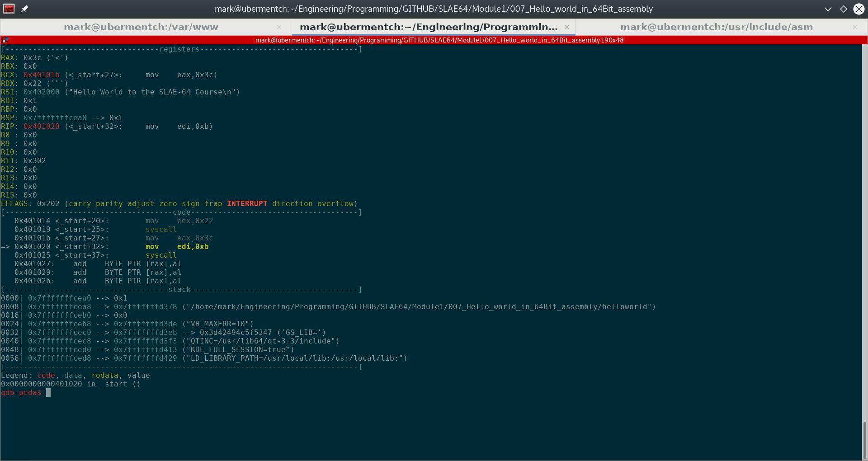Viewport: 868px width, 461px height.
Task: Click the code section header
Action: (x=181, y=212)
